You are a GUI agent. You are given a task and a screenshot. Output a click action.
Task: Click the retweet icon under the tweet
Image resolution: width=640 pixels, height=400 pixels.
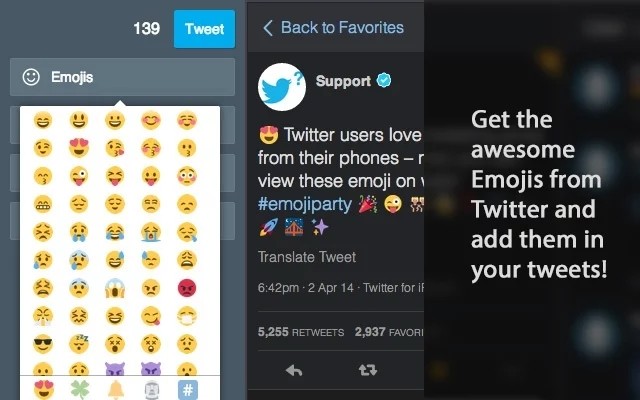368,370
